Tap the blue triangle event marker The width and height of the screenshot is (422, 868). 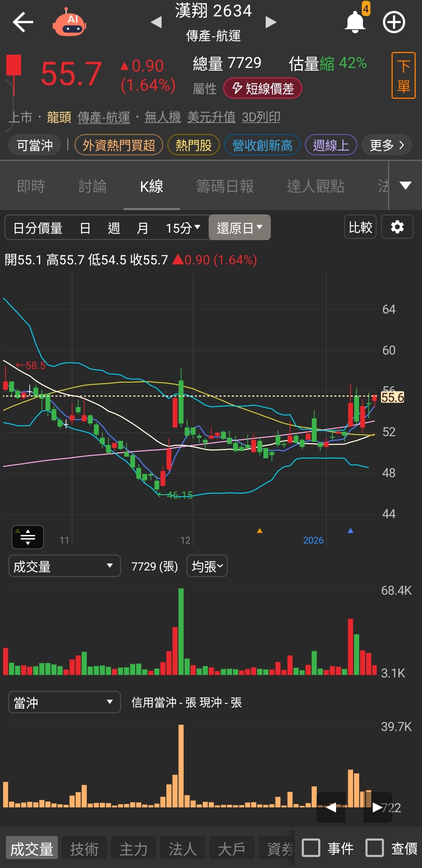tap(350, 531)
